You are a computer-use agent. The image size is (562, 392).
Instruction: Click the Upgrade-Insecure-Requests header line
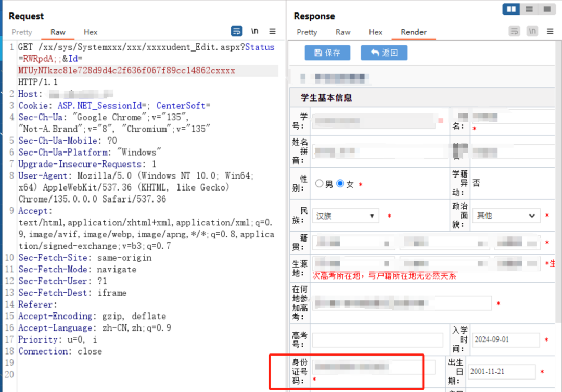tap(87, 164)
